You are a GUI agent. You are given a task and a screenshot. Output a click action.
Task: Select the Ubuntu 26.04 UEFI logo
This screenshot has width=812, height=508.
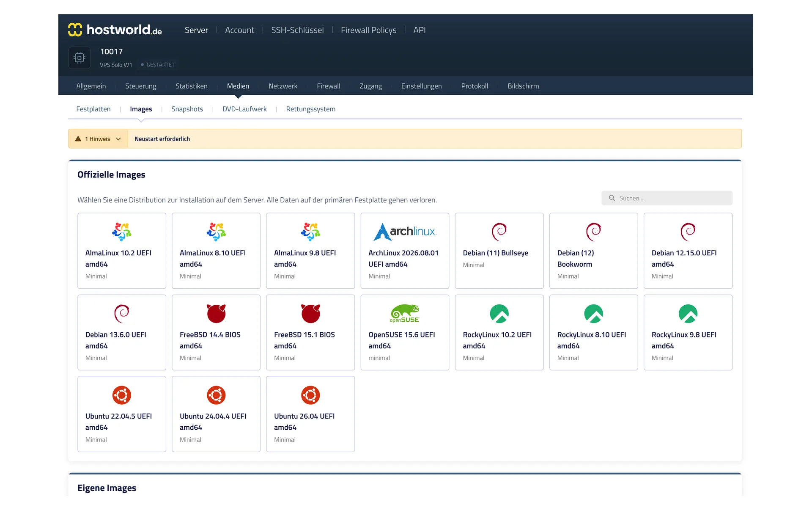tap(310, 395)
